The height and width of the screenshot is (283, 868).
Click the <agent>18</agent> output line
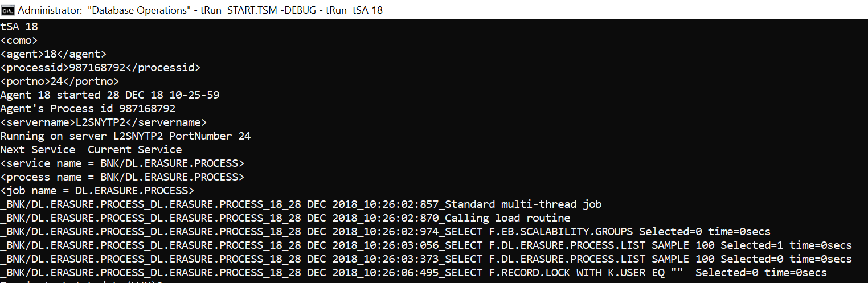54,54
